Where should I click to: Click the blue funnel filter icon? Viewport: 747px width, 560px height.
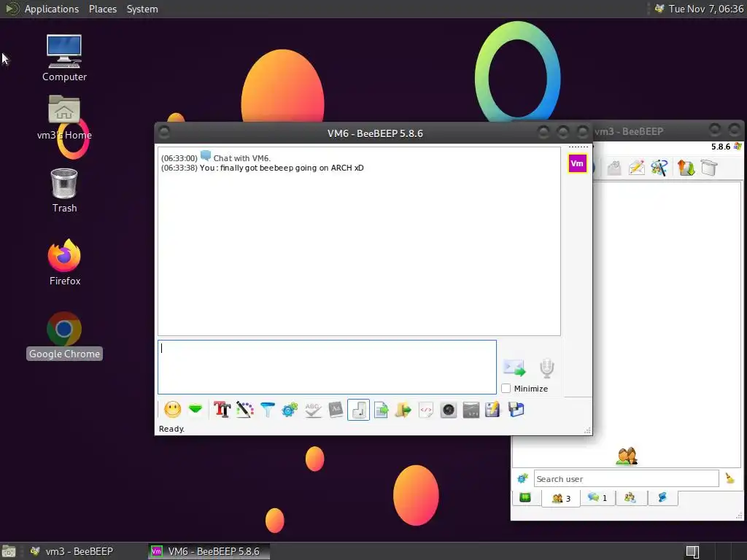tap(268, 410)
